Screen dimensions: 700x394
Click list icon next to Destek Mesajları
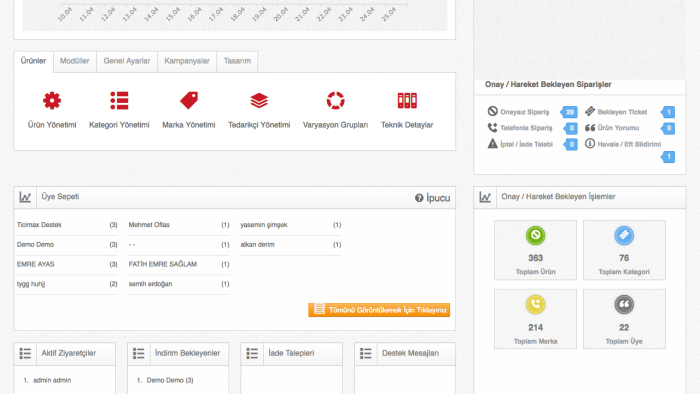pyautogui.click(x=366, y=354)
